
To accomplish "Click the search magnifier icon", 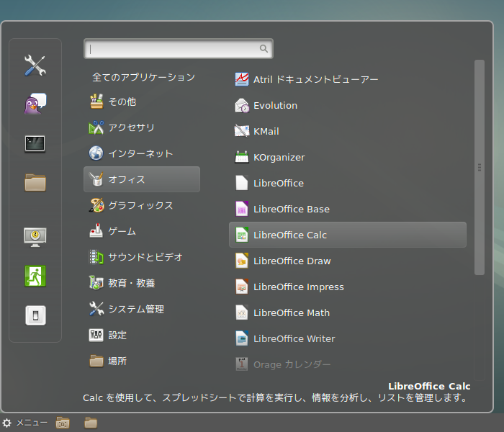I will (264, 48).
